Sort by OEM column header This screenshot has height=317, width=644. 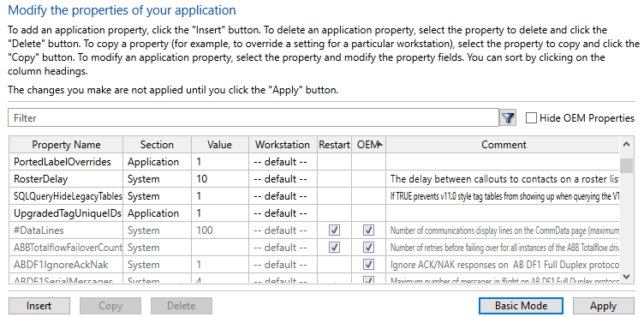369,145
